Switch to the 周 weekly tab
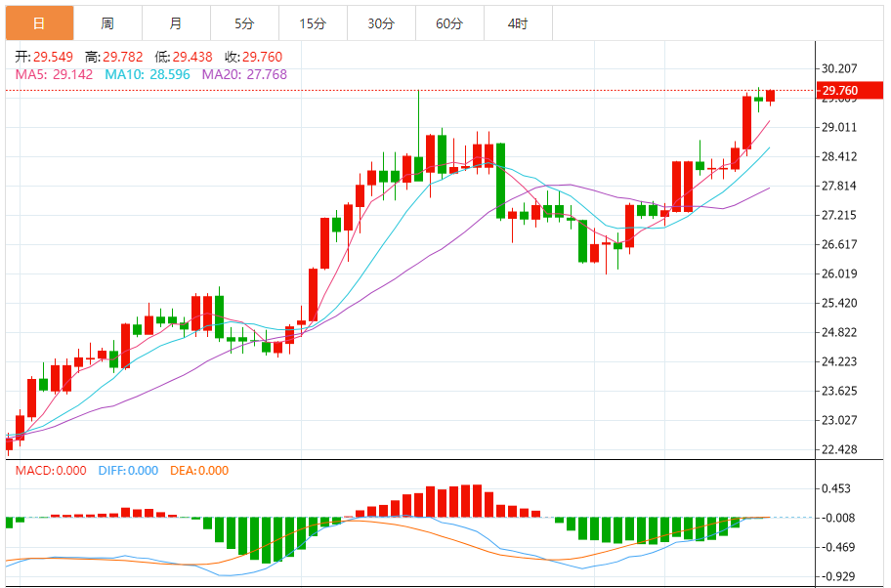 click(108, 23)
